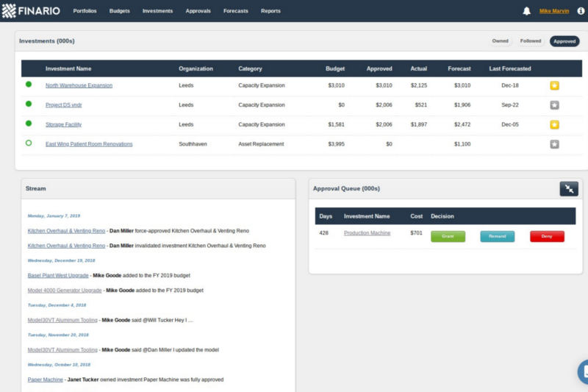Unstar North Warehouse Expansion investment
Image resolution: width=588 pixels, height=392 pixels.
click(554, 85)
